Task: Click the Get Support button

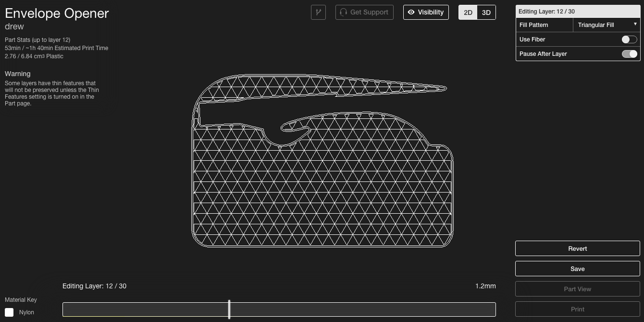Action: coord(364,12)
